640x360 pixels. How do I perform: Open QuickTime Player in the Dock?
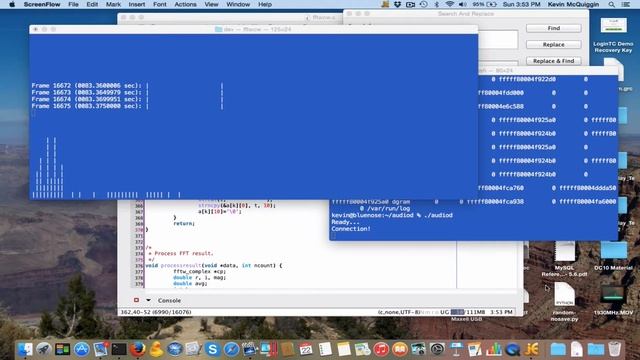513,349
